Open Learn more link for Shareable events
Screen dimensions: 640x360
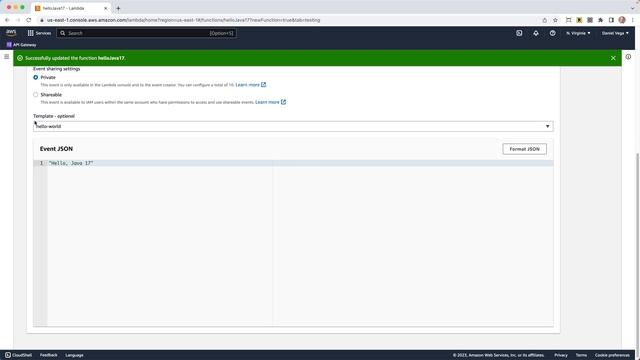(270, 102)
